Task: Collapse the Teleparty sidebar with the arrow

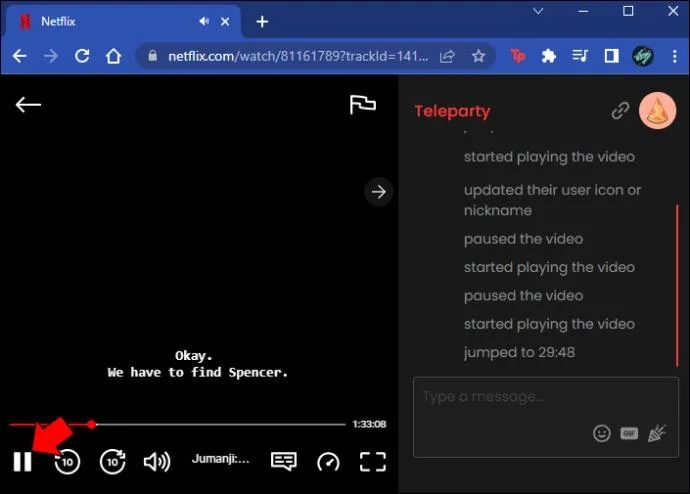Action: click(378, 192)
